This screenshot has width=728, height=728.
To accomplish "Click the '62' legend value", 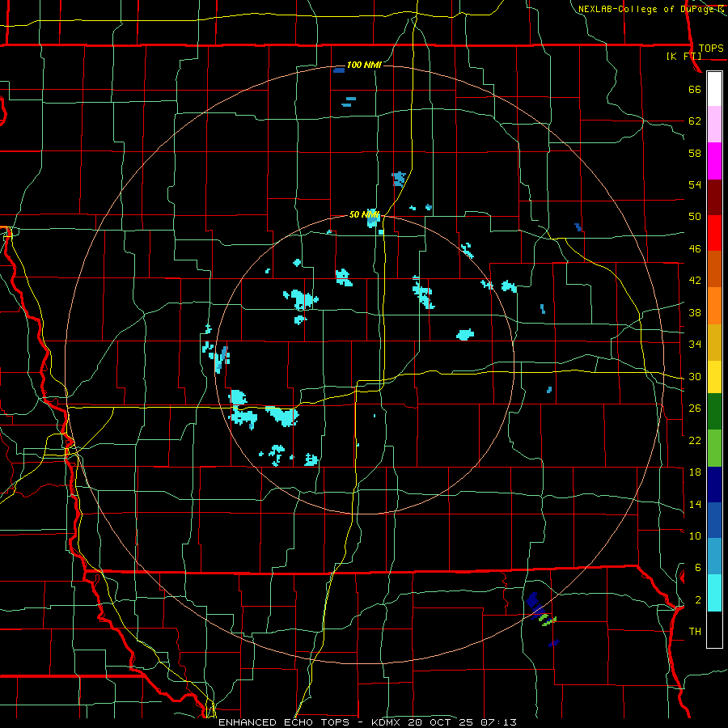I will (x=695, y=121).
